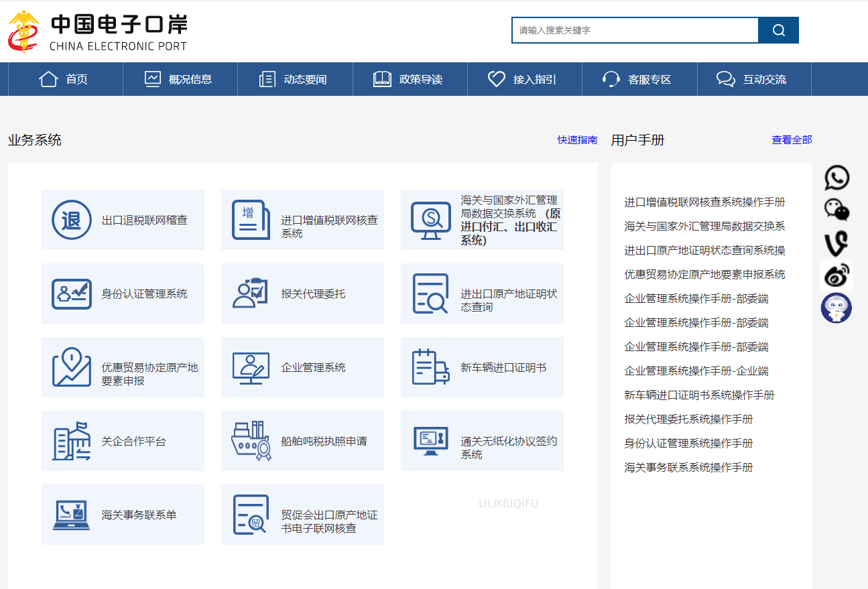Click the 关企合作平台 building icon
This screenshot has height=589, width=868.
pyautogui.click(x=72, y=441)
